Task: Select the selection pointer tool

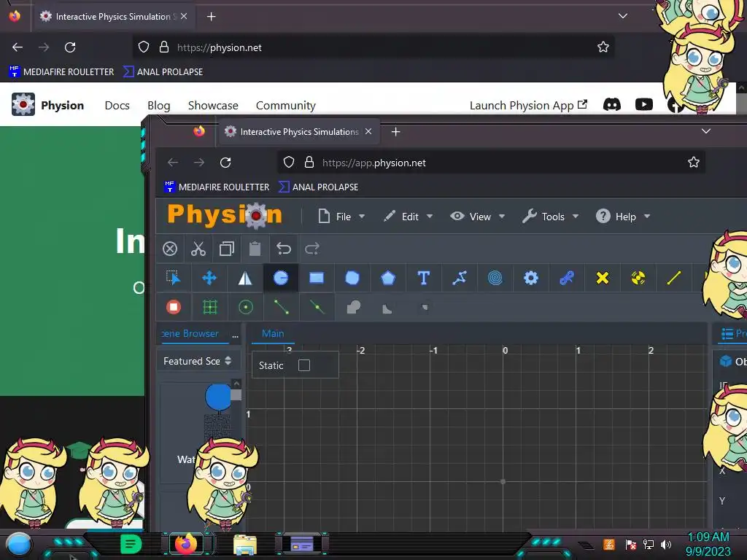Action: coord(174,278)
